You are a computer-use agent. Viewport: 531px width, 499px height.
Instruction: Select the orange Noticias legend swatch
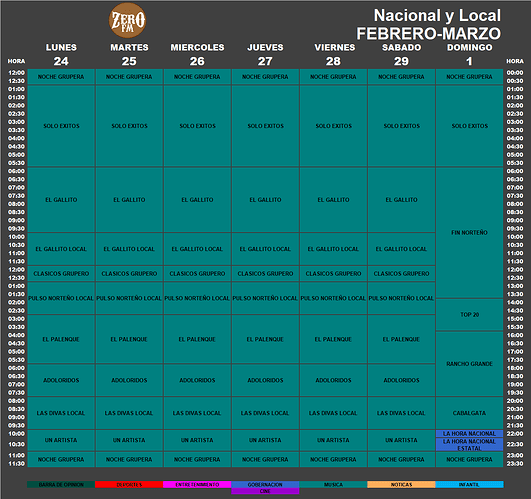click(x=401, y=484)
